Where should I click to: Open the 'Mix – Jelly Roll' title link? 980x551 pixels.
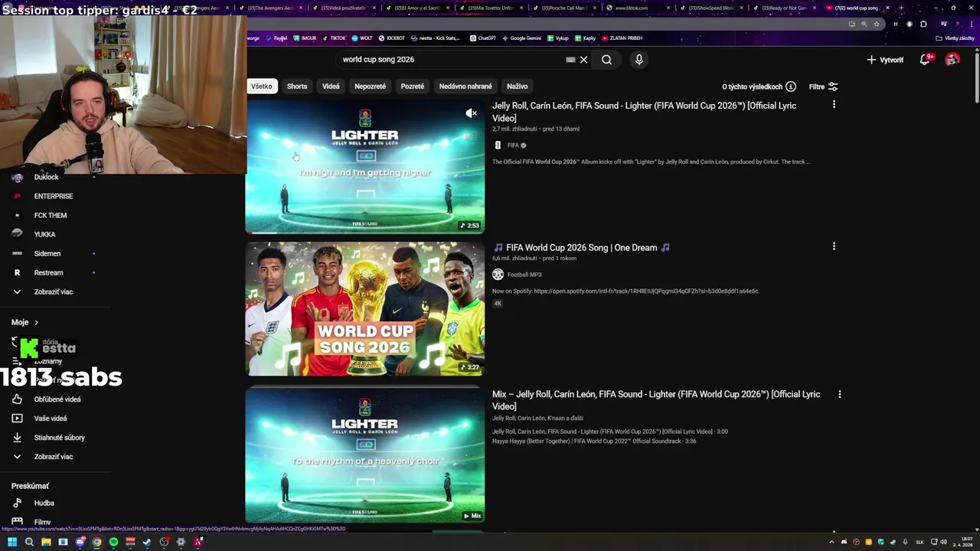(656, 400)
